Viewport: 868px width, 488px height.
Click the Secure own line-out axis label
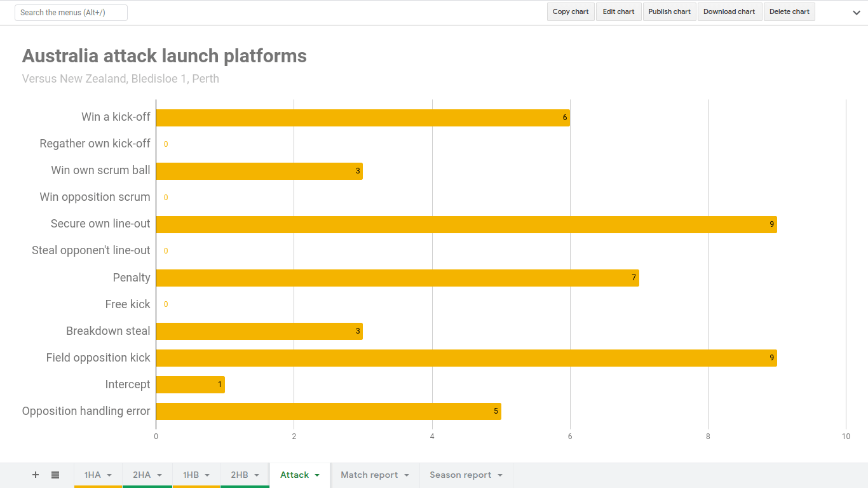tap(100, 224)
